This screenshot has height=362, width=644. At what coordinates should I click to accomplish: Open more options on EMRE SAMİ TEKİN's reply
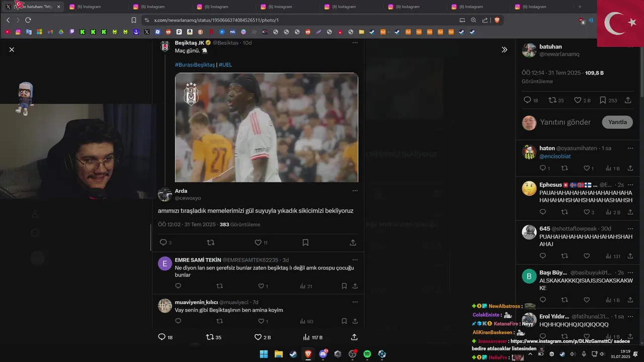click(x=355, y=260)
